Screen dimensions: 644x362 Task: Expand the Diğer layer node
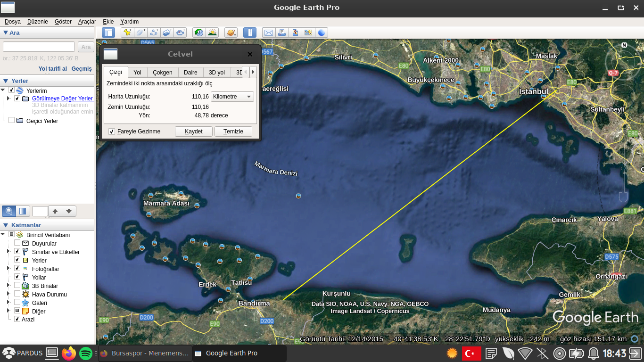[8, 311]
